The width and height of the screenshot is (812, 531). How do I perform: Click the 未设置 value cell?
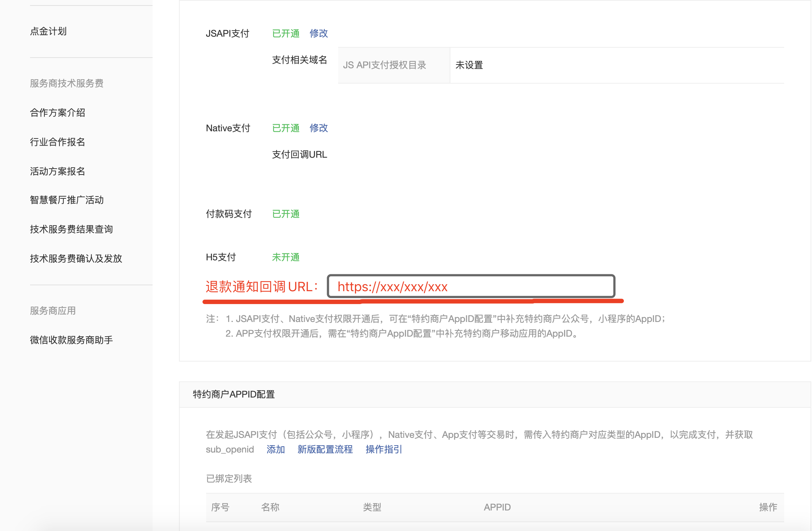(x=469, y=65)
